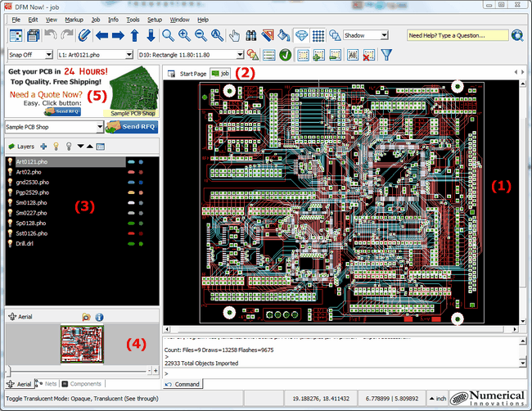
Task: Click the help search globe icon
Action: (x=517, y=35)
